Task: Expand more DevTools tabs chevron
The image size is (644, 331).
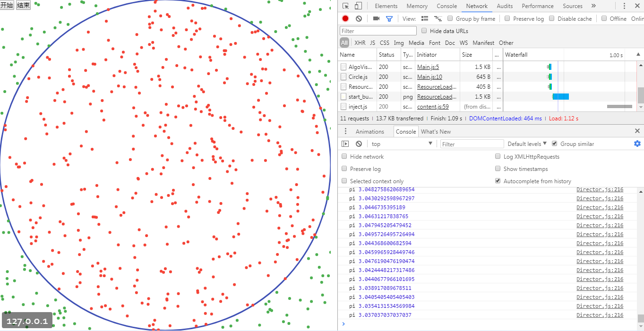Action: pyautogui.click(x=593, y=6)
